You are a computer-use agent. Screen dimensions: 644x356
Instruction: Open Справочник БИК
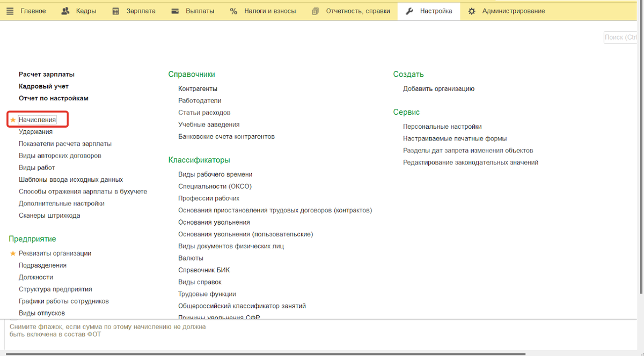[x=204, y=270]
